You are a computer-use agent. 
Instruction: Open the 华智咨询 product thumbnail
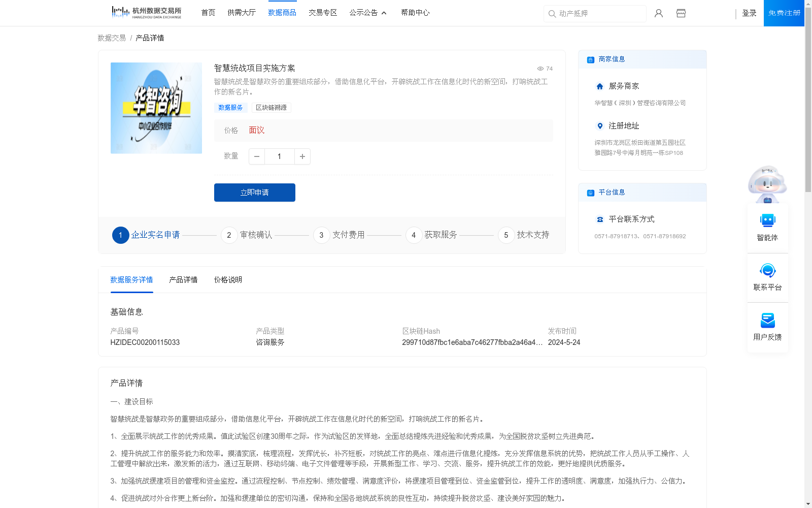coord(156,108)
